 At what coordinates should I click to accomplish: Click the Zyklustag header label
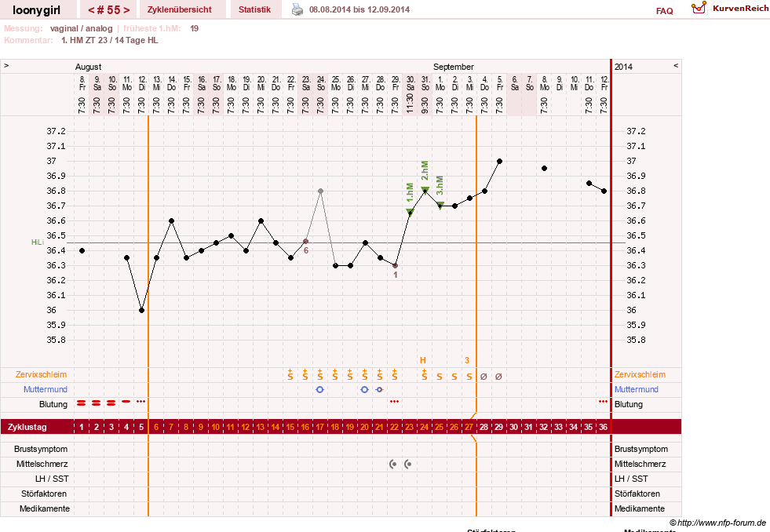(x=27, y=427)
